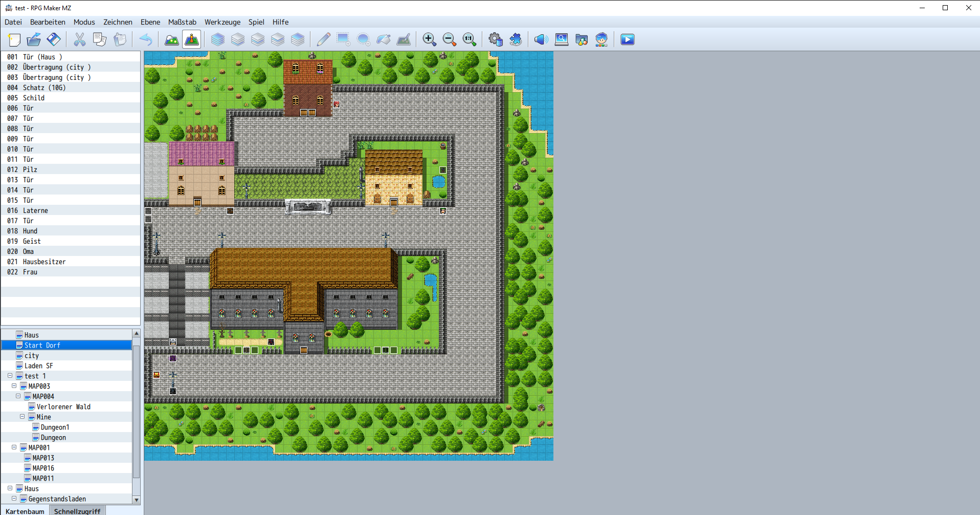Collapse the MAP001 tree node
Viewport: 980px width, 515px height.
coord(14,447)
